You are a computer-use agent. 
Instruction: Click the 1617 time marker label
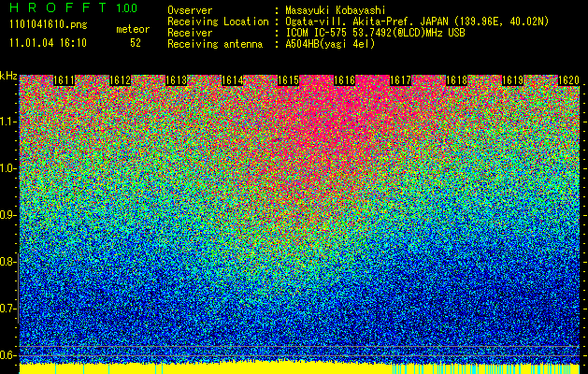pyautogui.click(x=401, y=80)
